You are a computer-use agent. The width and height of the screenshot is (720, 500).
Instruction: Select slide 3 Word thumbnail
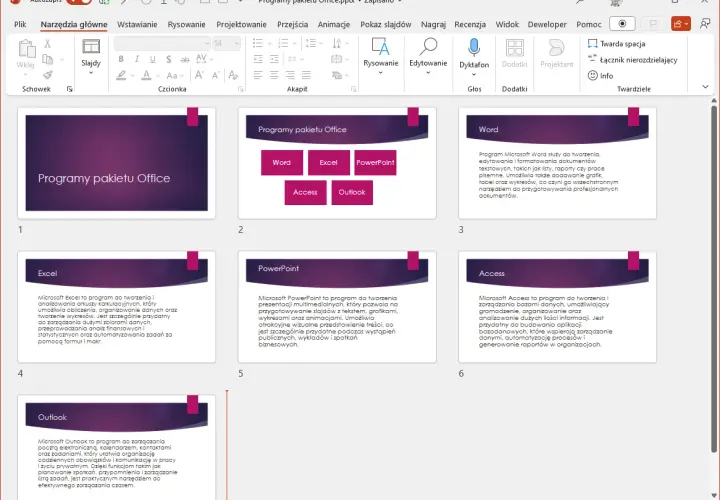point(557,163)
